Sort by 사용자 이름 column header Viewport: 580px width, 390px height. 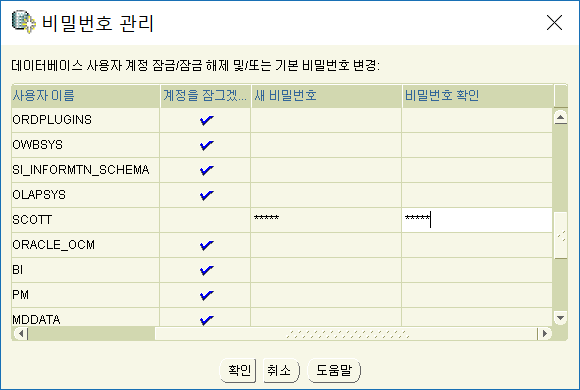tap(85, 96)
